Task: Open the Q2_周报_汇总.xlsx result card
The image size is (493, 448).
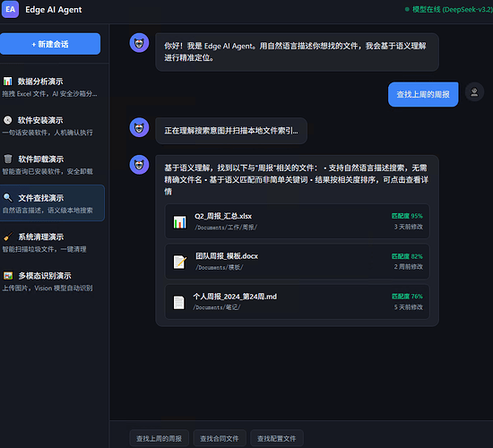Action: (297, 221)
